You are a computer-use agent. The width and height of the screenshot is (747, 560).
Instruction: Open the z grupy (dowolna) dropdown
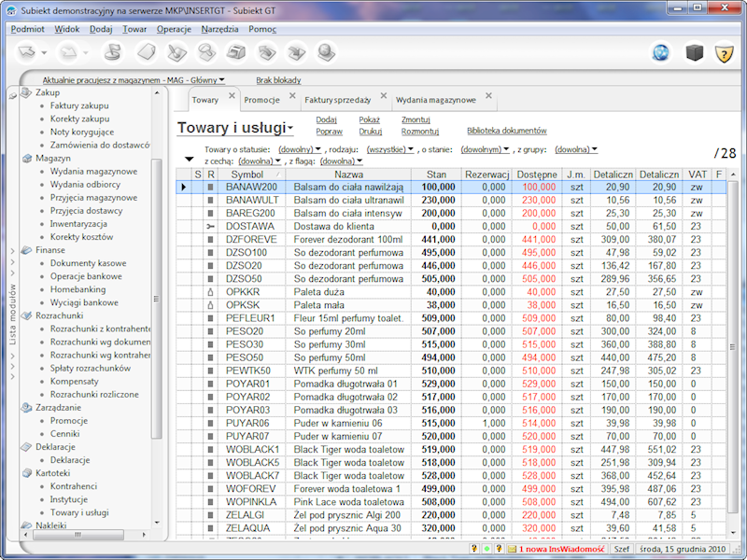576,149
